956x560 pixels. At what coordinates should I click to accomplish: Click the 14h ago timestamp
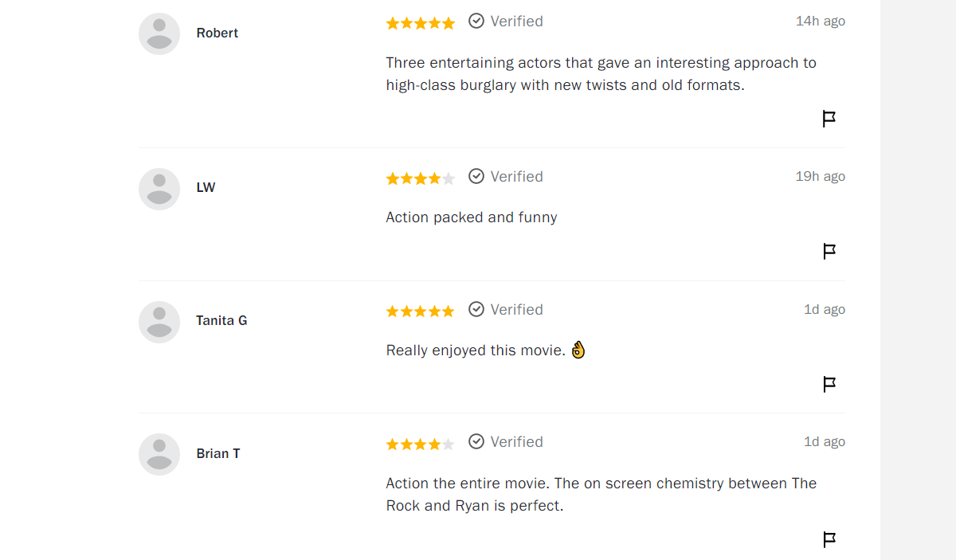[820, 21]
